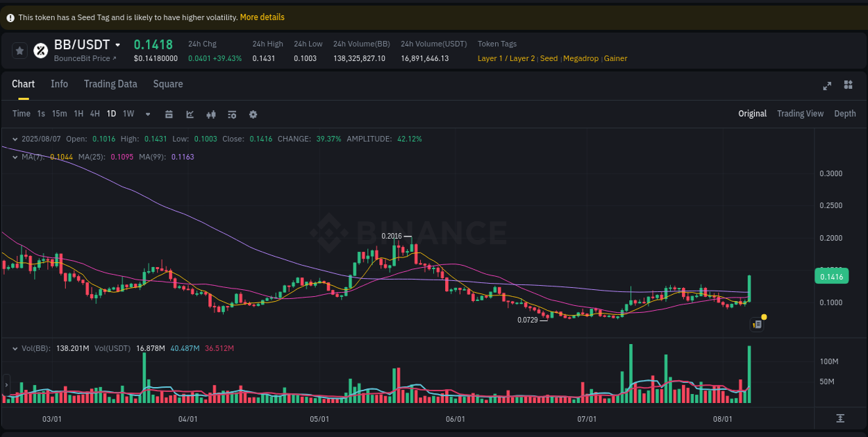
Task: Open the chart settings gear
Action: click(x=253, y=113)
